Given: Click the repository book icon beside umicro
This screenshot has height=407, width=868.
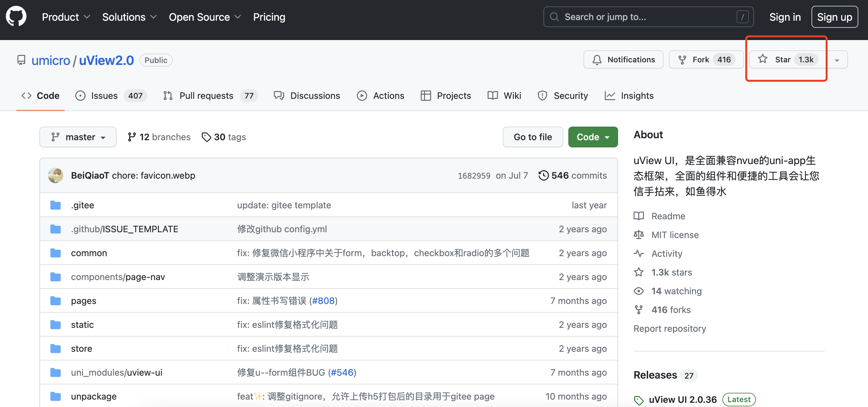Looking at the screenshot, I should point(21,60).
